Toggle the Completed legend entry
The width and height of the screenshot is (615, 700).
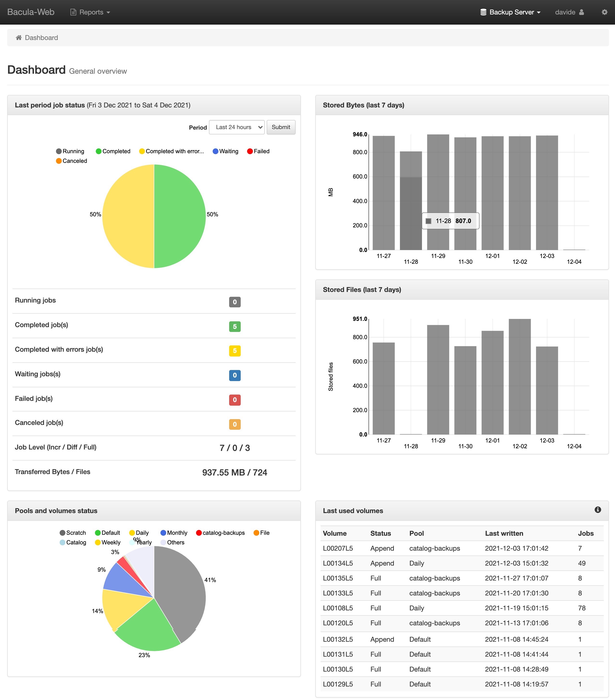113,151
